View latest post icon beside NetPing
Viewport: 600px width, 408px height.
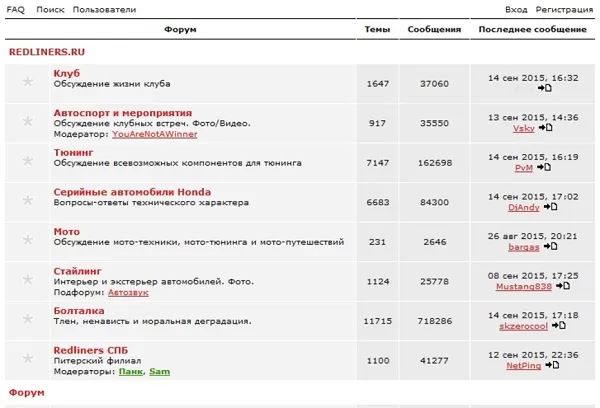pyautogui.click(x=553, y=365)
